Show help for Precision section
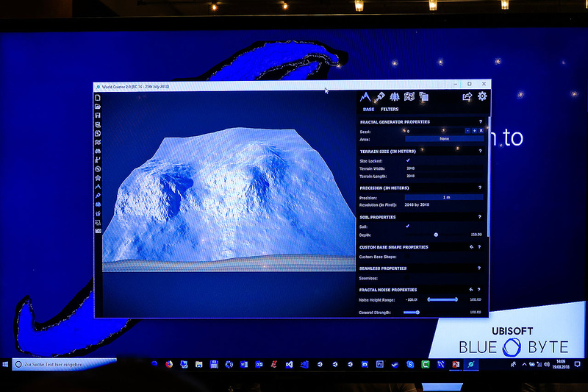The height and width of the screenshot is (392, 588). pyautogui.click(x=480, y=188)
